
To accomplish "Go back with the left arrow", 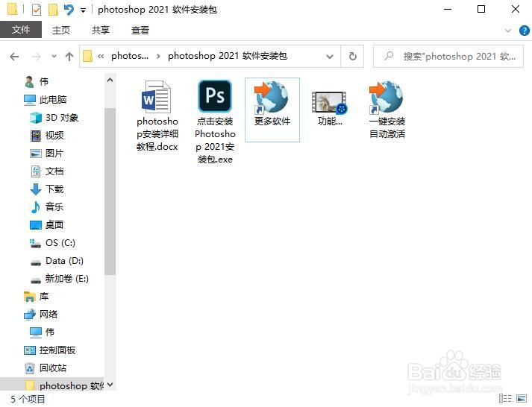I will pyautogui.click(x=14, y=56).
